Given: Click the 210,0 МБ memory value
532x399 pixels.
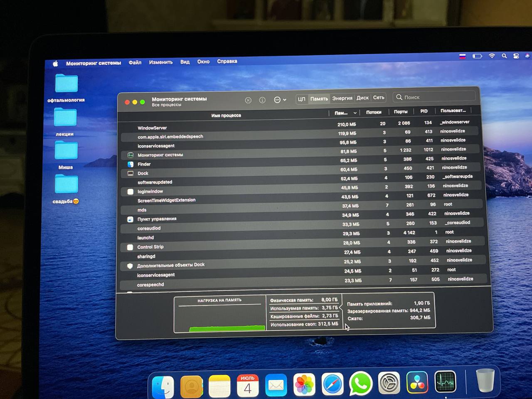Looking at the screenshot, I should (347, 124).
